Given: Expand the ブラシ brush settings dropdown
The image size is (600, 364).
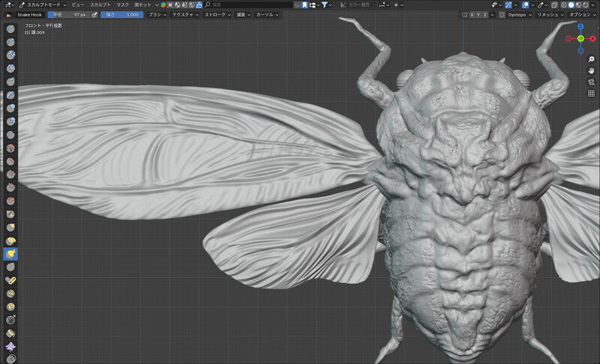Looking at the screenshot, I should coord(157,14).
